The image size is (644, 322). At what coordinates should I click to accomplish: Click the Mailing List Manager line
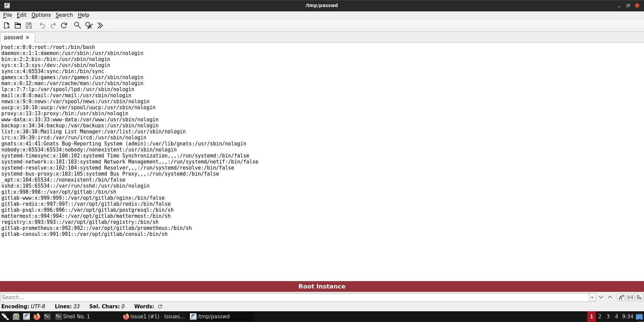(x=94, y=132)
